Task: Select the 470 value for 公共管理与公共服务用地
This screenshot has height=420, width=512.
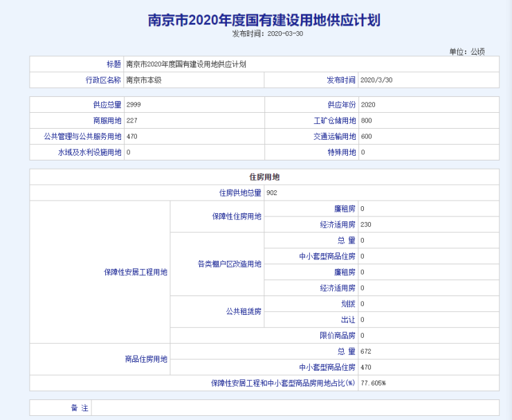Action: [x=132, y=136]
